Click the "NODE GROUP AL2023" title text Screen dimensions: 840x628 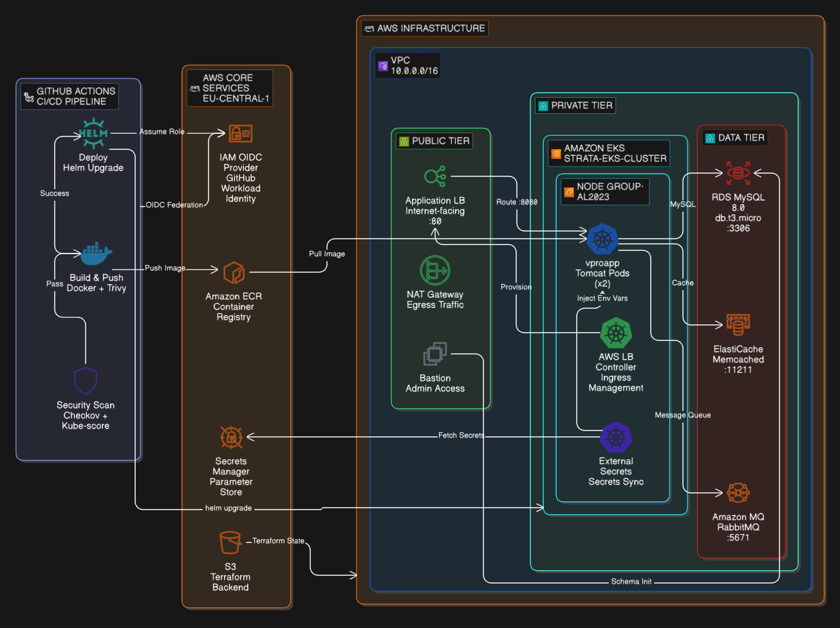pyautogui.click(x=610, y=192)
